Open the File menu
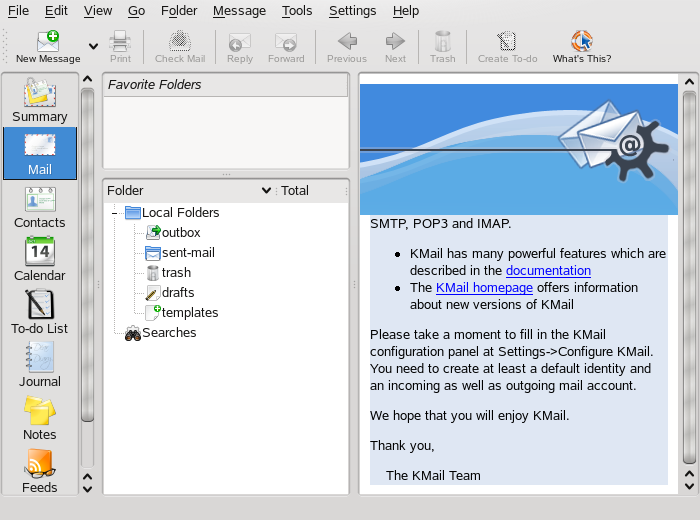The image size is (700, 520). click(x=18, y=10)
